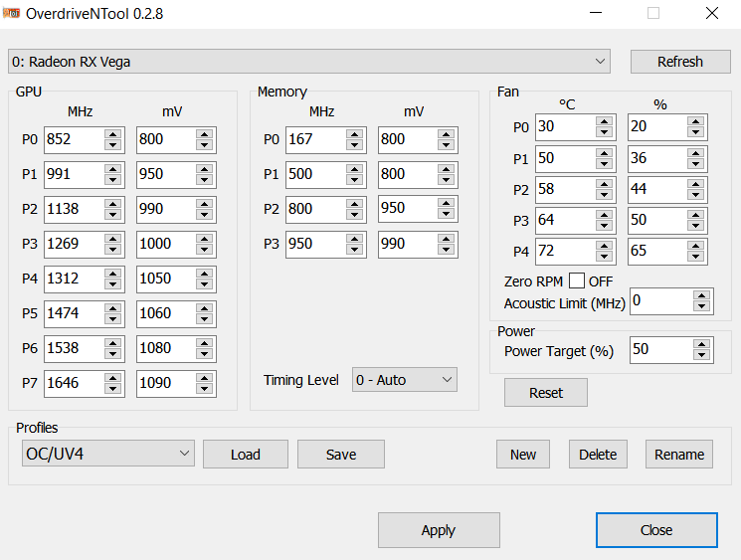Click the GPU P3 MHz input field
The height and width of the screenshot is (560, 741).
click(x=75, y=244)
